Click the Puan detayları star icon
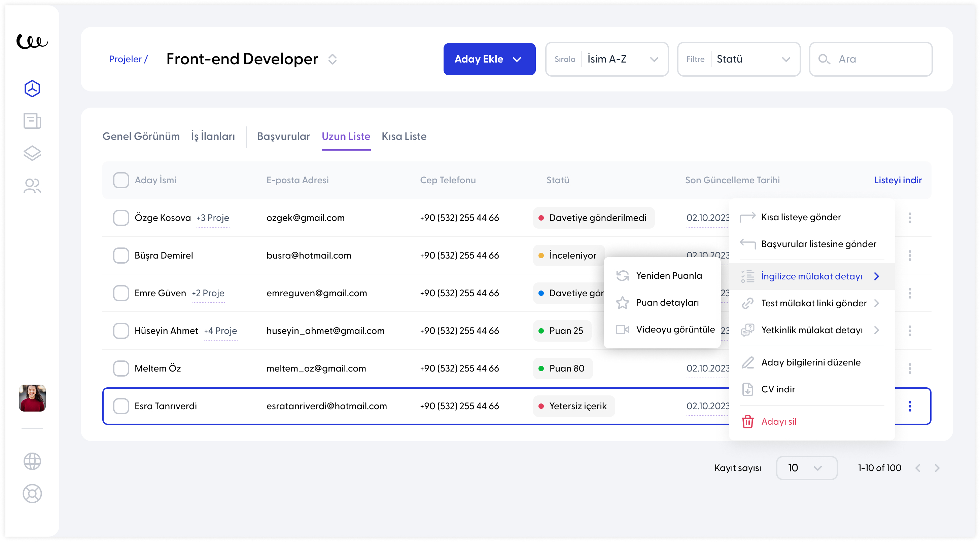Viewport: 980px width, 542px height. pos(622,303)
